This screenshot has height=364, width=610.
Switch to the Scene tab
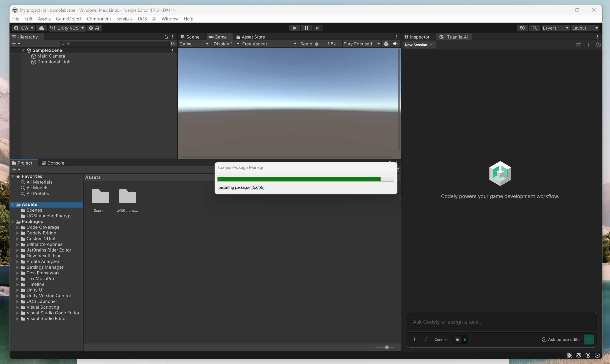pyautogui.click(x=190, y=37)
